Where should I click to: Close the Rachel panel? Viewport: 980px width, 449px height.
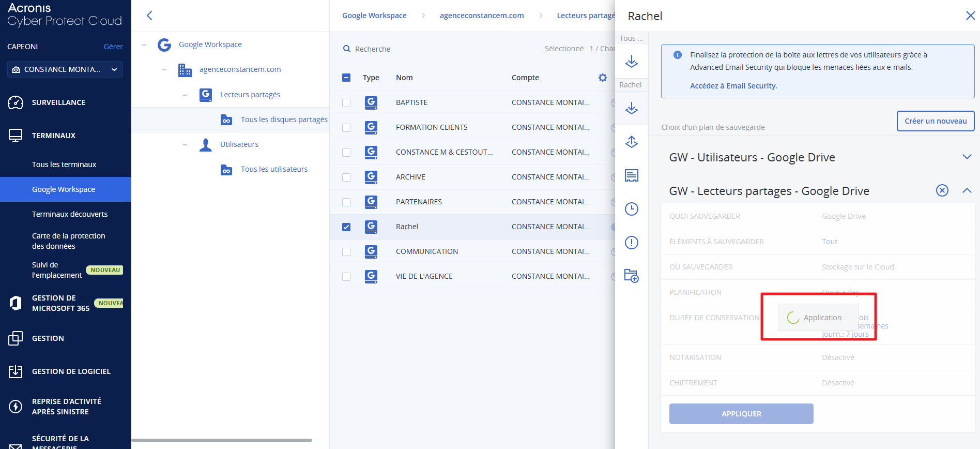coord(970,16)
